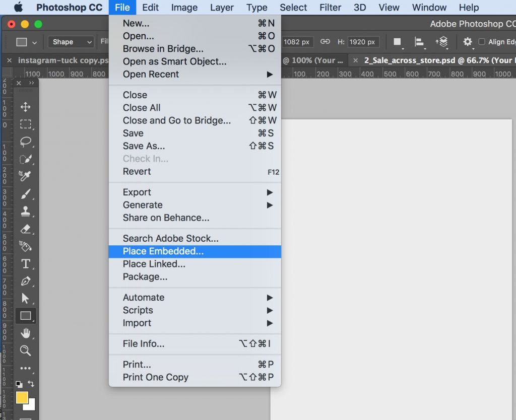Choose Place Embedded from File menu
Screen dimensions: 516x420
[195, 251]
